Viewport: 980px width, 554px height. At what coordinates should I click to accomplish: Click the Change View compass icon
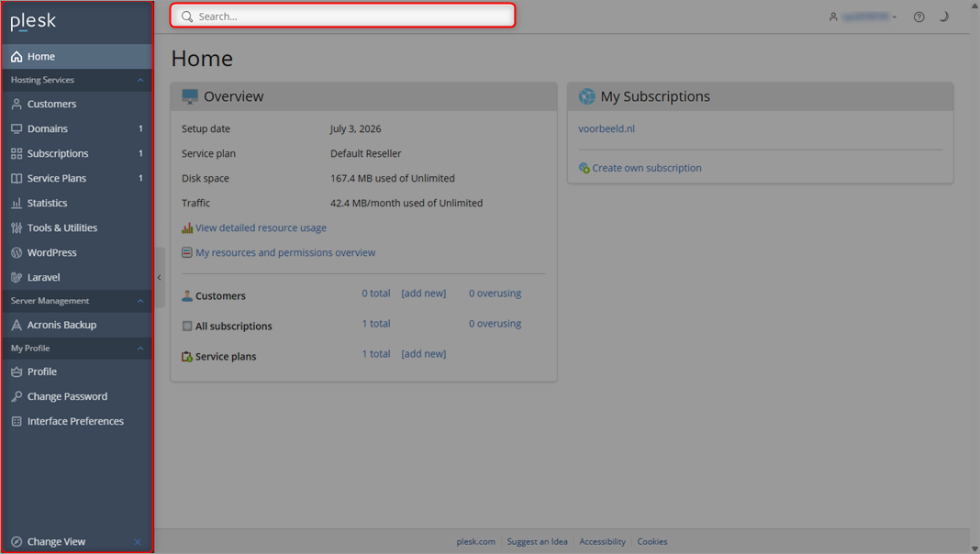17,541
